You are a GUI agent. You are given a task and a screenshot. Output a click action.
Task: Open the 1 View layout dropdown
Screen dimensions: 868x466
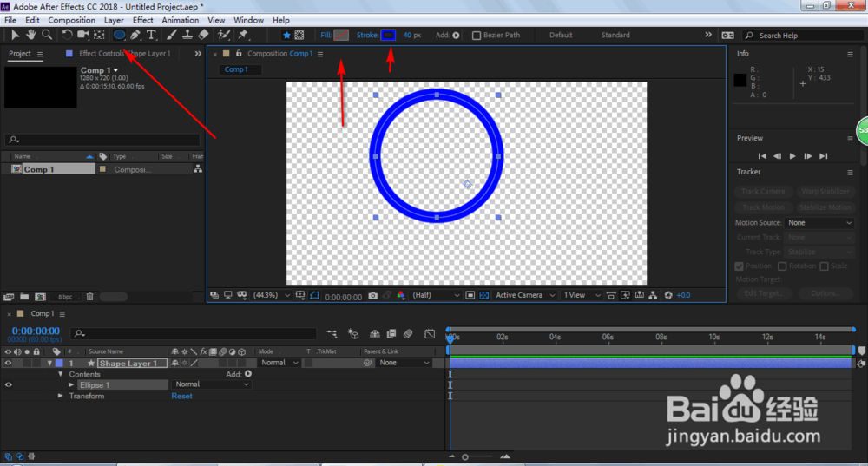pyautogui.click(x=582, y=296)
